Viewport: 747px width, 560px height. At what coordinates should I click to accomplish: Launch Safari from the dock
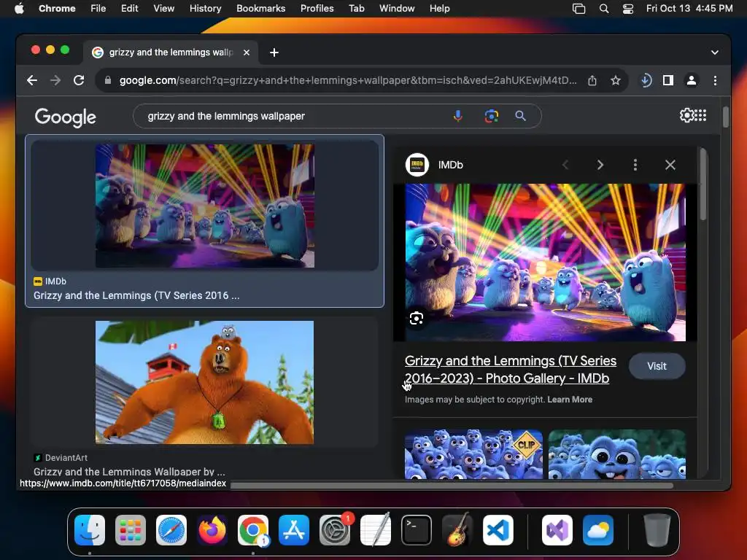pyautogui.click(x=171, y=530)
